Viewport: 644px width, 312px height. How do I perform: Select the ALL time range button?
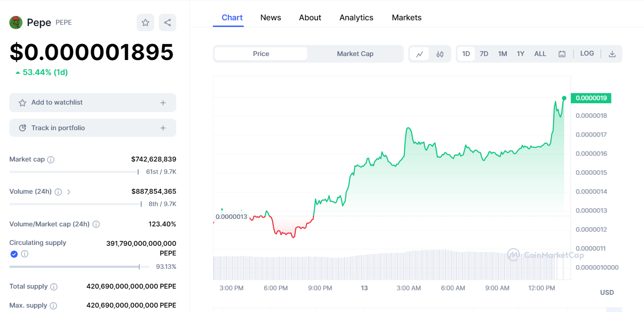540,54
